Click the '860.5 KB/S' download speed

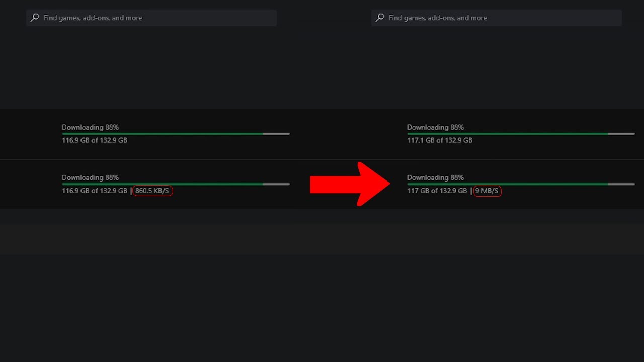152,191
